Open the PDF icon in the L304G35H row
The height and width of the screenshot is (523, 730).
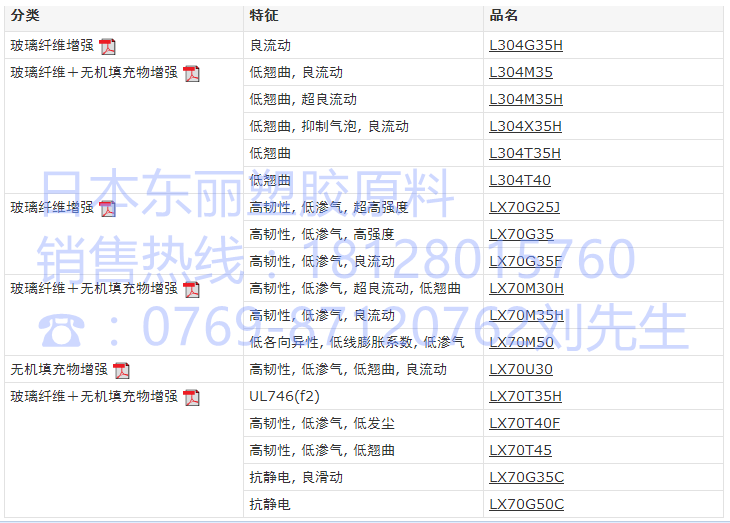[x=108, y=46]
